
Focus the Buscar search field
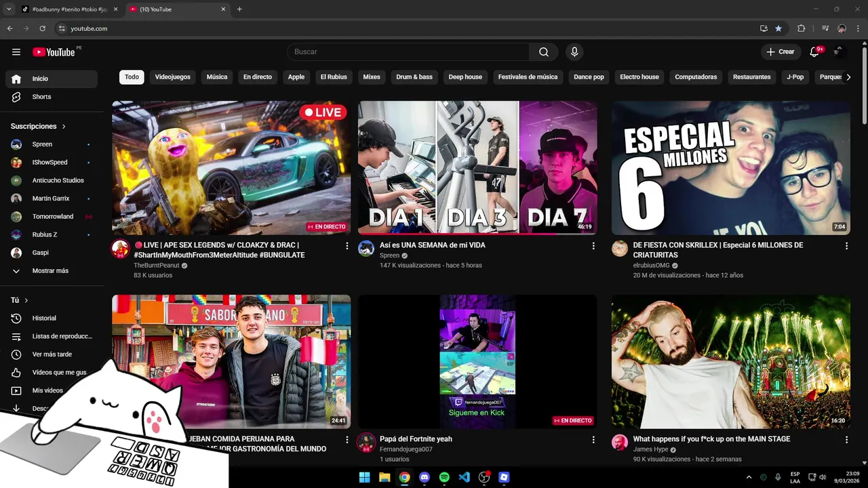tap(408, 52)
